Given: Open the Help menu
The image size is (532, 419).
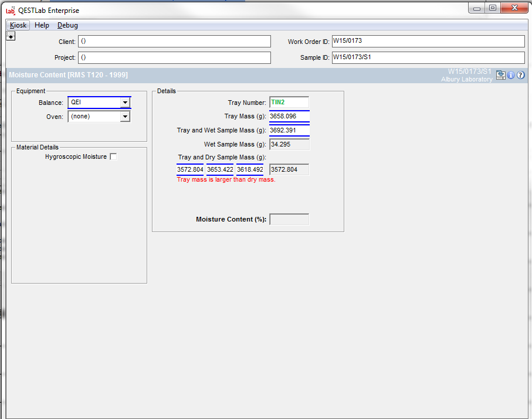Looking at the screenshot, I should [x=42, y=25].
